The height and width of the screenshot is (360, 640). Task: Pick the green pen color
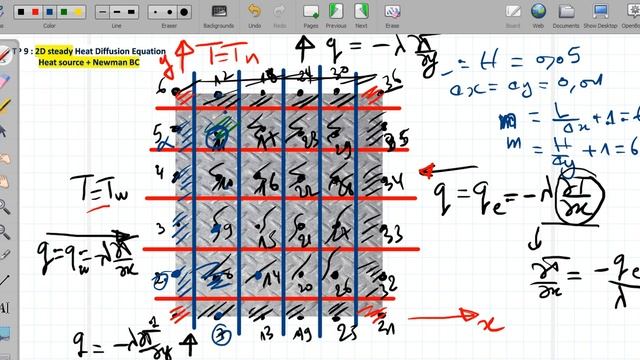(64, 12)
